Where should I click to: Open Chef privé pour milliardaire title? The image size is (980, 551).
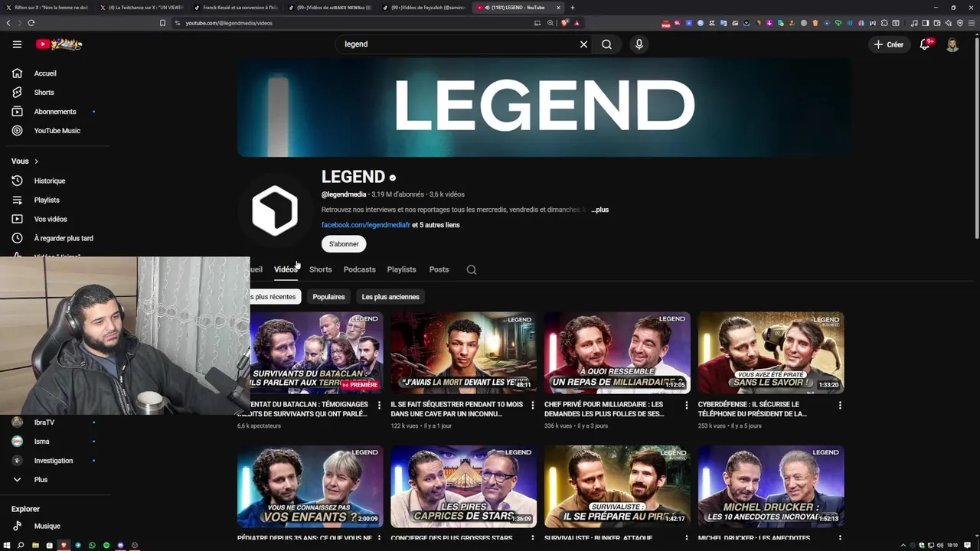pyautogui.click(x=604, y=409)
